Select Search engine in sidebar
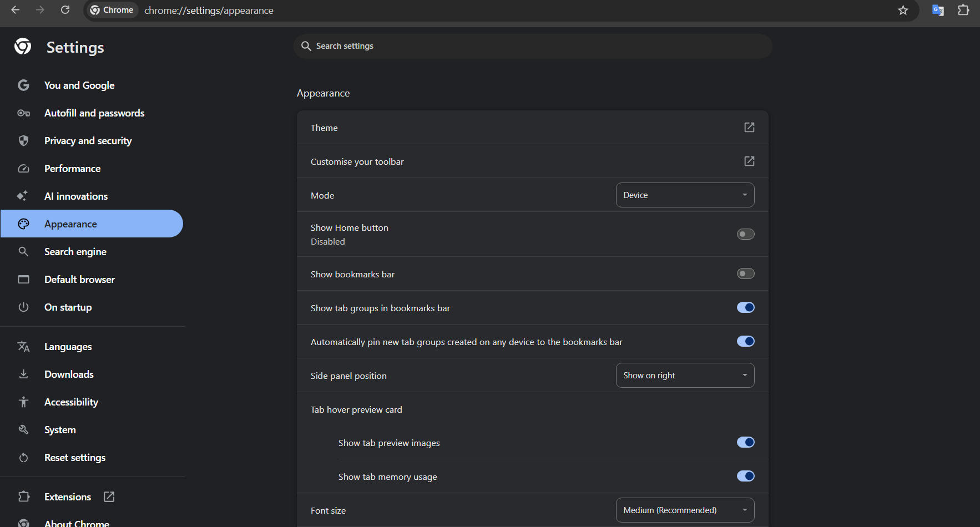The height and width of the screenshot is (527, 980). [x=75, y=252]
